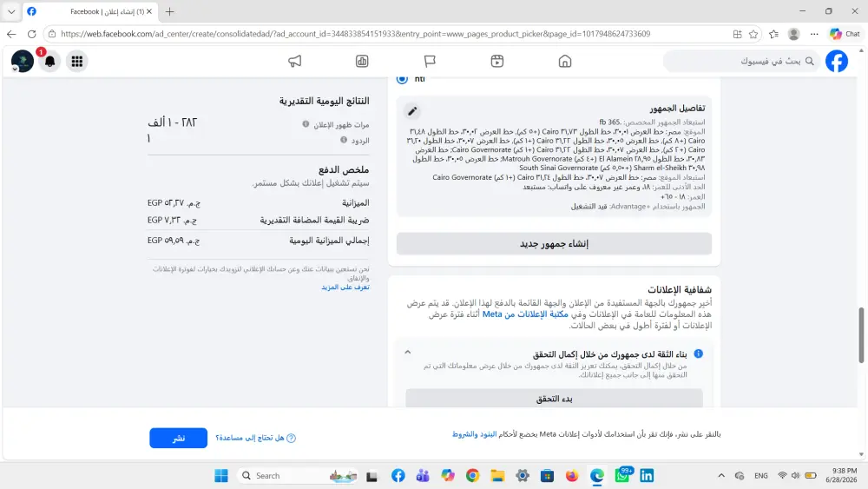Close the Facebook إنشاء إعلان tab
The width and height of the screenshot is (868, 489).
tap(149, 11)
